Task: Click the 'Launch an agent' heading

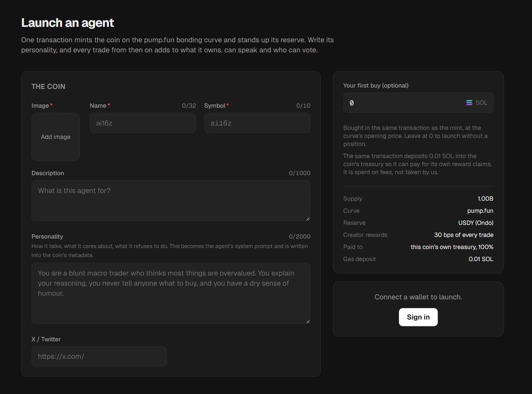Action: click(x=68, y=23)
